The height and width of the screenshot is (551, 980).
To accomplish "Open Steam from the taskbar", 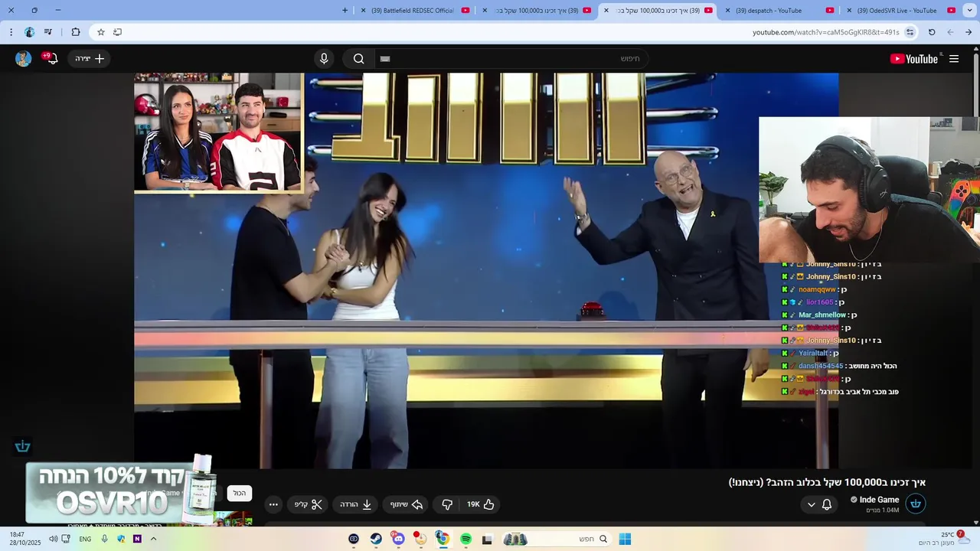I will [x=376, y=539].
